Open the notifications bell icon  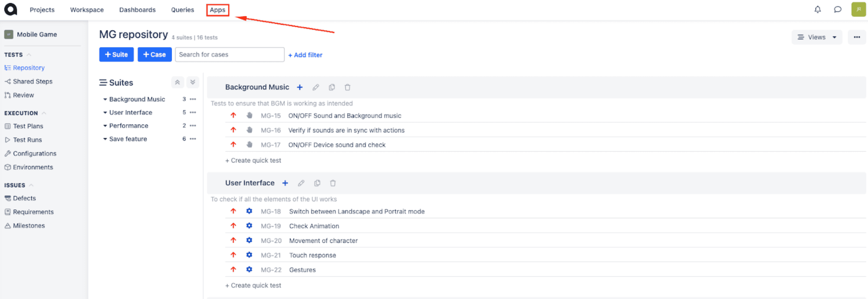818,10
